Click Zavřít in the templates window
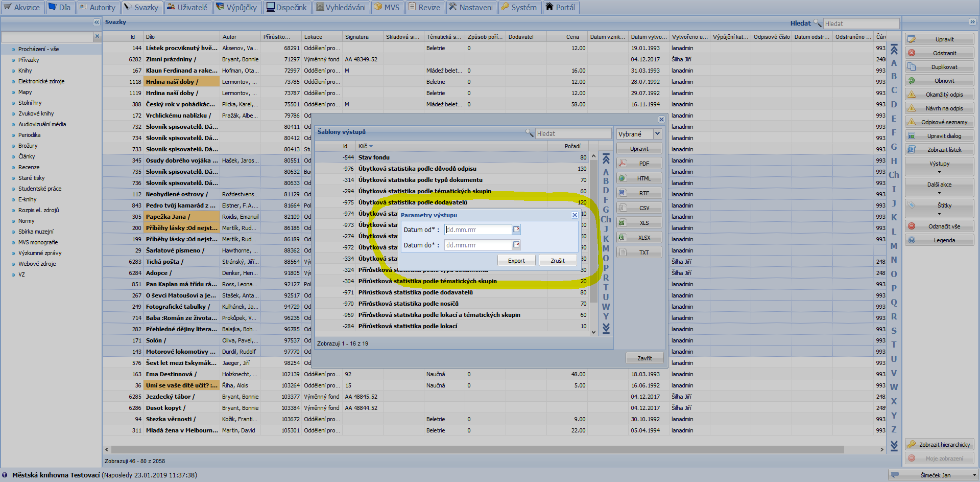 [x=644, y=358]
